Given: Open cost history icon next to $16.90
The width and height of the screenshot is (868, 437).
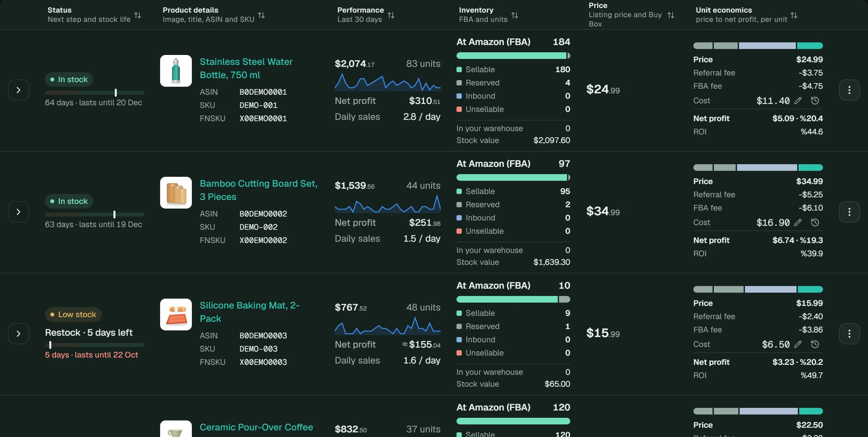Looking at the screenshot, I should click(x=815, y=222).
